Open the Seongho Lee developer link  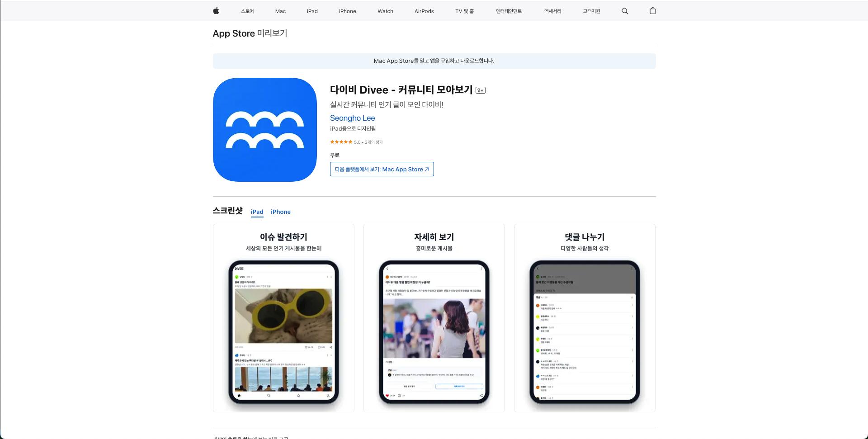353,118
